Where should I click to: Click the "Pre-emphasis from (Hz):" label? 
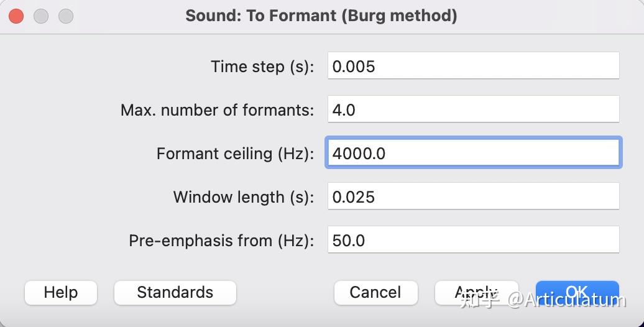point(221,241)
